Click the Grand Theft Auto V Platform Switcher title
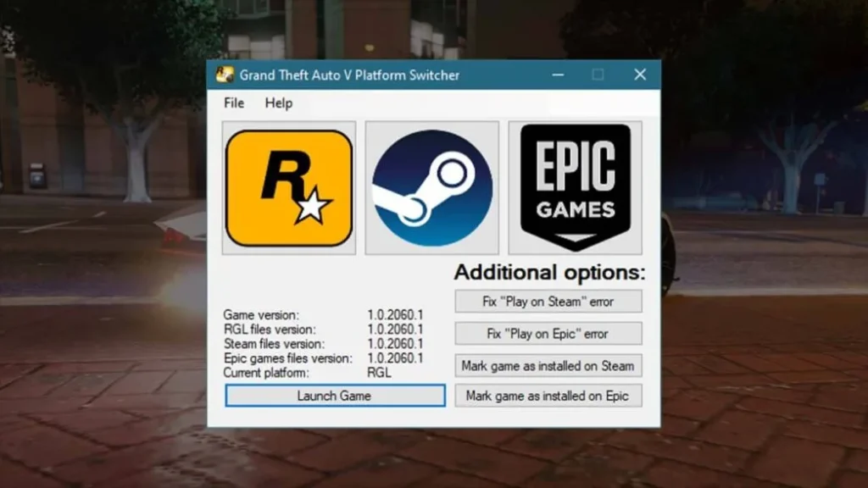 coord(349,75)
